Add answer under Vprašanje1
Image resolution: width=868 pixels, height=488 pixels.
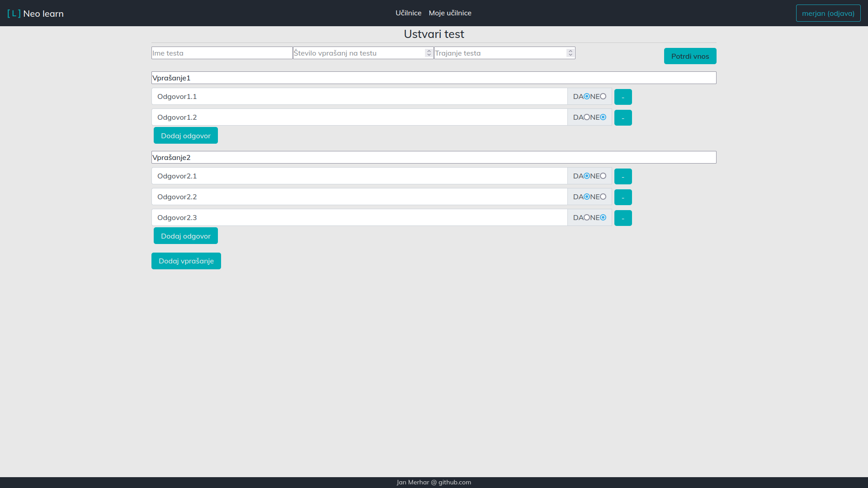click(x=185, y=136)
